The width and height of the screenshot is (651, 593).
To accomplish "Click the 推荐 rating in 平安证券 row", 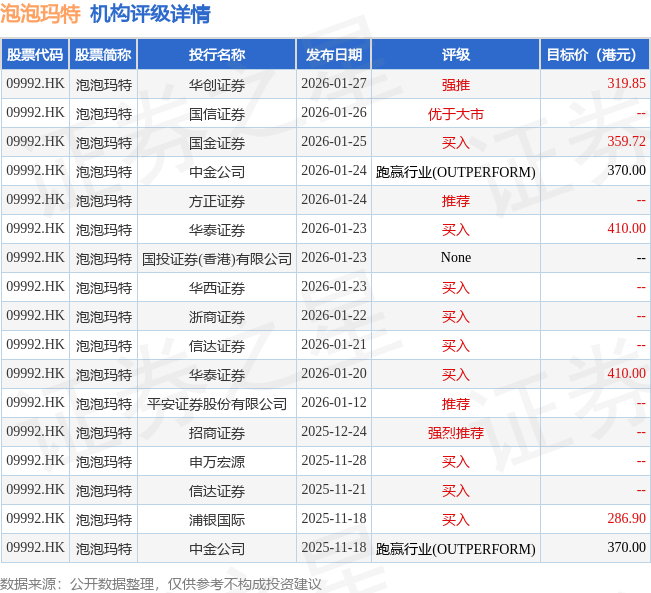I will 455,404.
